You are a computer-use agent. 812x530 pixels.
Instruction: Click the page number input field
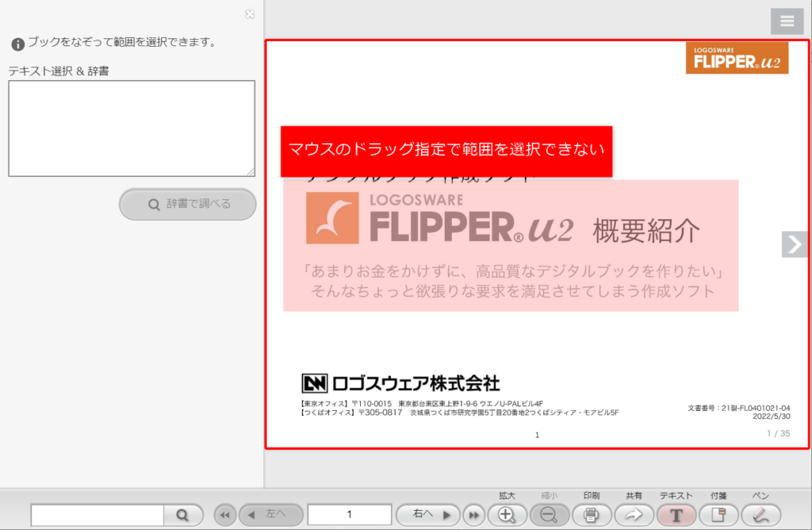350,514
